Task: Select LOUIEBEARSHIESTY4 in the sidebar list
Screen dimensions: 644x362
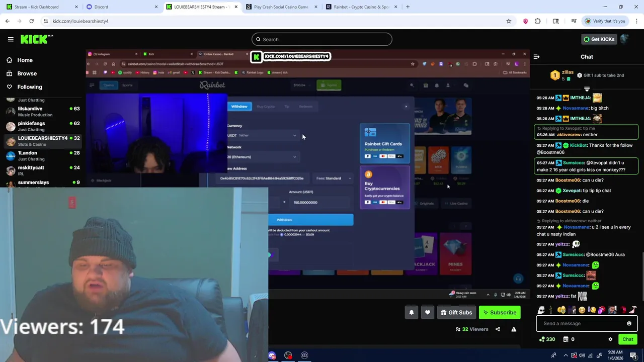Action: point(42,141)
